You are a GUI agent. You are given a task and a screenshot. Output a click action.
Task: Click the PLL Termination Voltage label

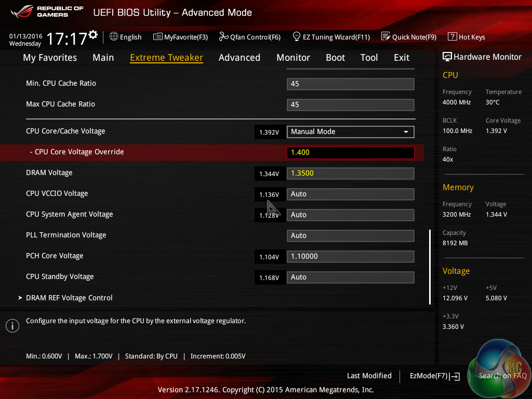[66, 235]
